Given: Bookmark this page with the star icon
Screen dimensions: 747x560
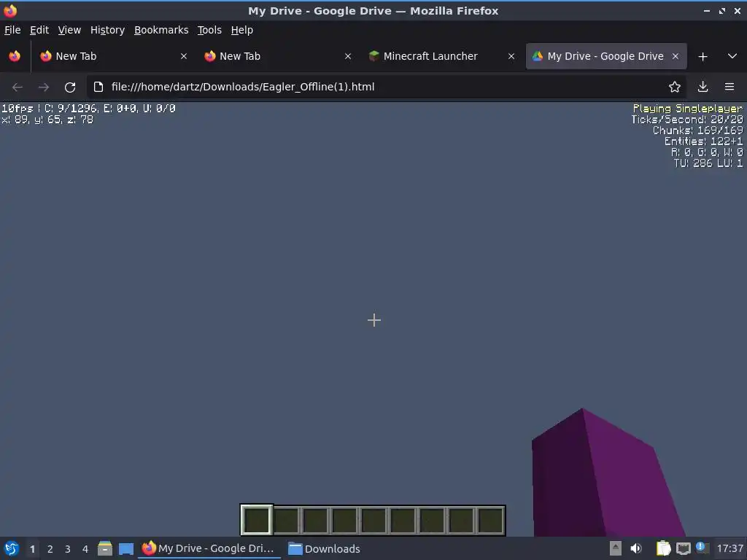Looking at the screenshot, I should (x=674, y=87).
